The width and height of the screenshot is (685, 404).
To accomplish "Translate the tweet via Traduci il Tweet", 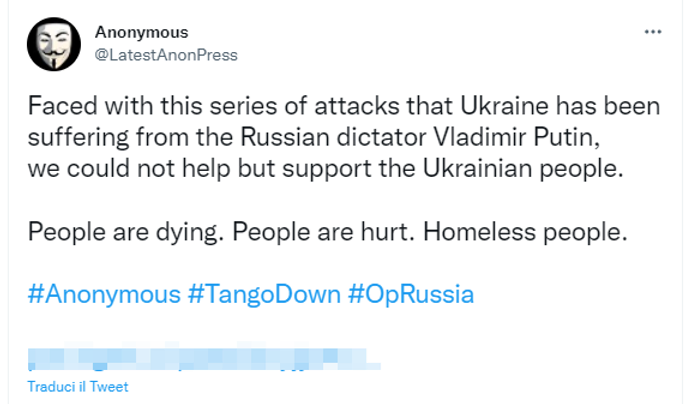I will [x=78, y=386].
